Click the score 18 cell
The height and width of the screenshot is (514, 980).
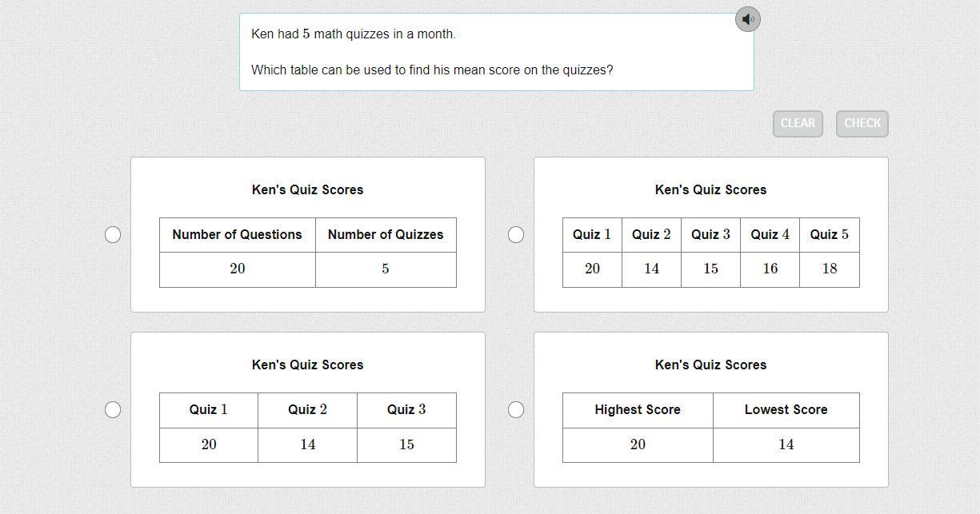(x=829, y=269)
